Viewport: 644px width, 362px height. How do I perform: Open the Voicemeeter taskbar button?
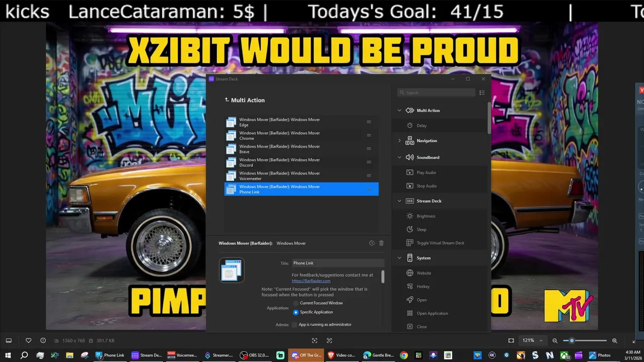(x=183, y=355)
